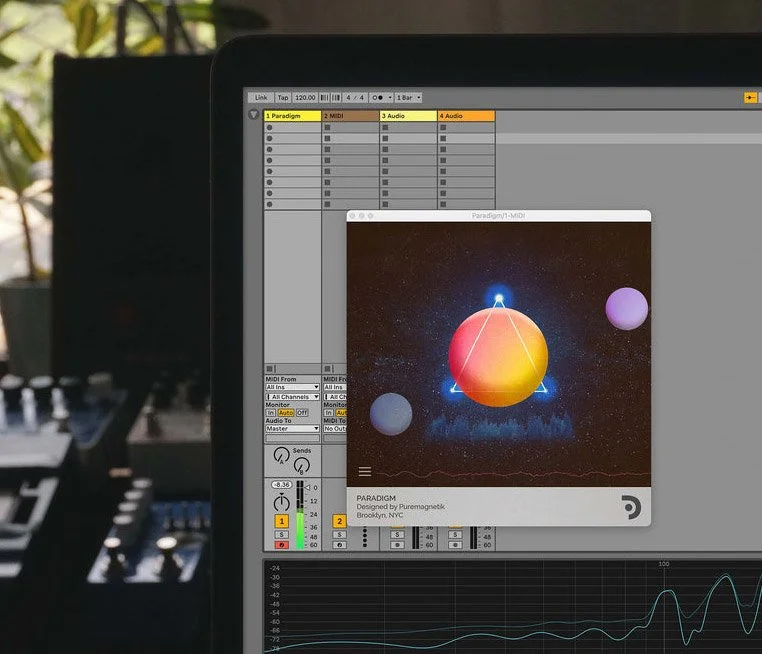Screen dimensions: 762x654
Task: Click the first clip slot of 1 Paradigm
Action: coord(293,127)
